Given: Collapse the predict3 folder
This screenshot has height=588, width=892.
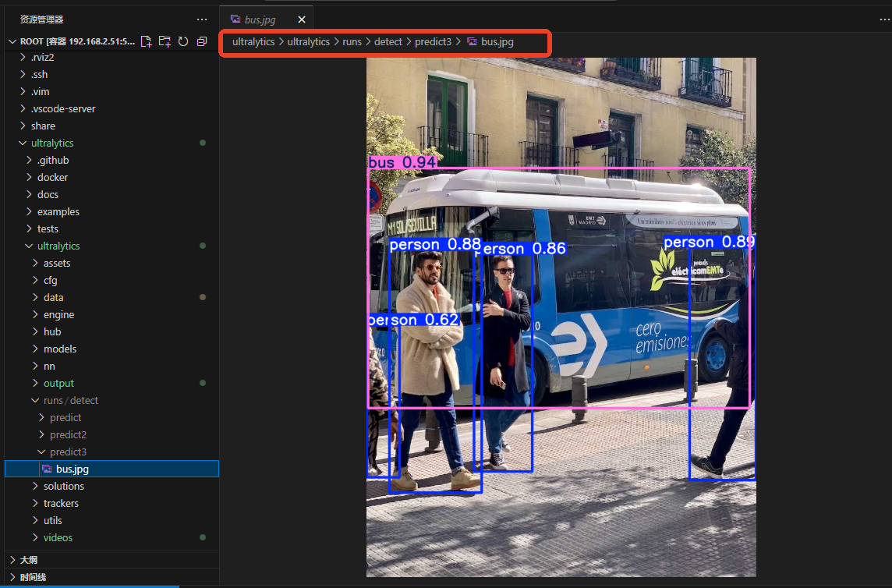Looking at the screenshot, I should 111,452.
